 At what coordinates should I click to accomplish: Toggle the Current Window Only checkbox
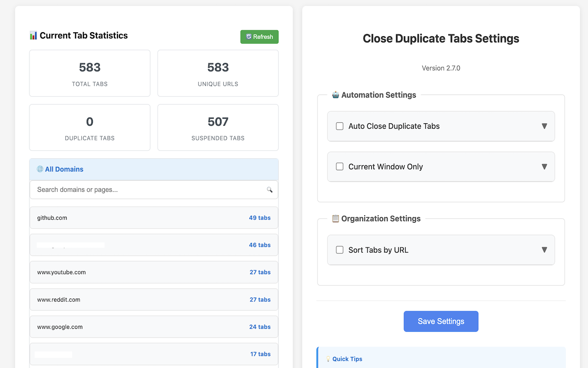coord(340,167)
